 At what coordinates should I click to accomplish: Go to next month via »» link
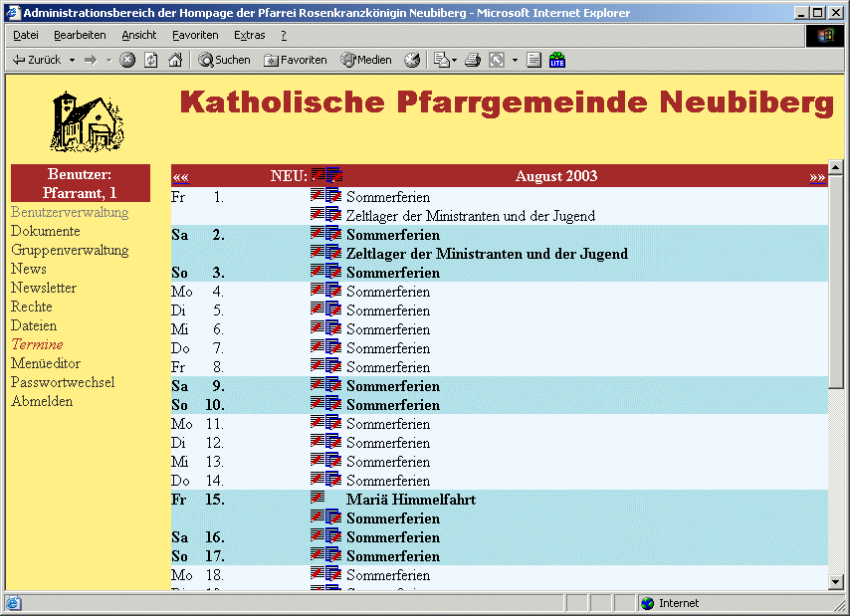[817, 177]
